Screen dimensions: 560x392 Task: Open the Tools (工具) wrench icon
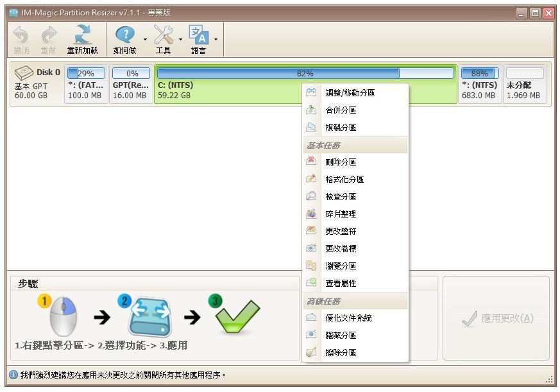(163, 34)
